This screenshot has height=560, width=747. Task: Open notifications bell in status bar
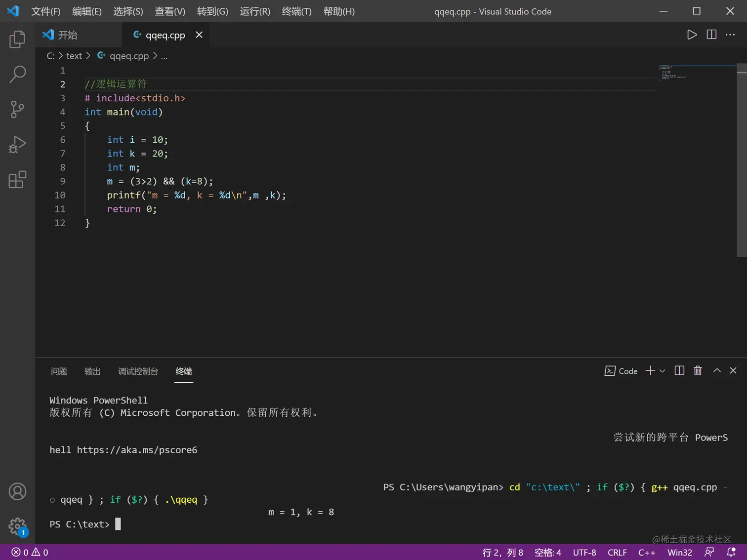731,552
